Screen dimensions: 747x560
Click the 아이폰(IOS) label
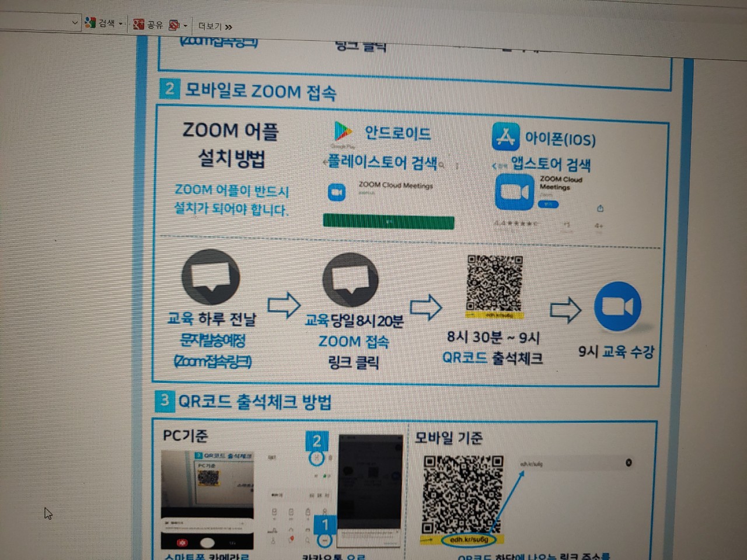coord(560,139)
